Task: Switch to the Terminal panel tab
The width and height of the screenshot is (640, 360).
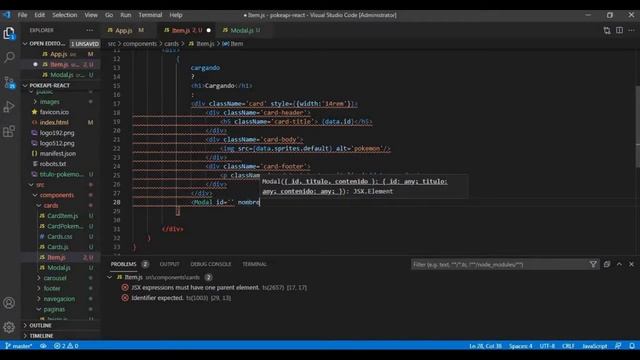Action: point(254,264)
